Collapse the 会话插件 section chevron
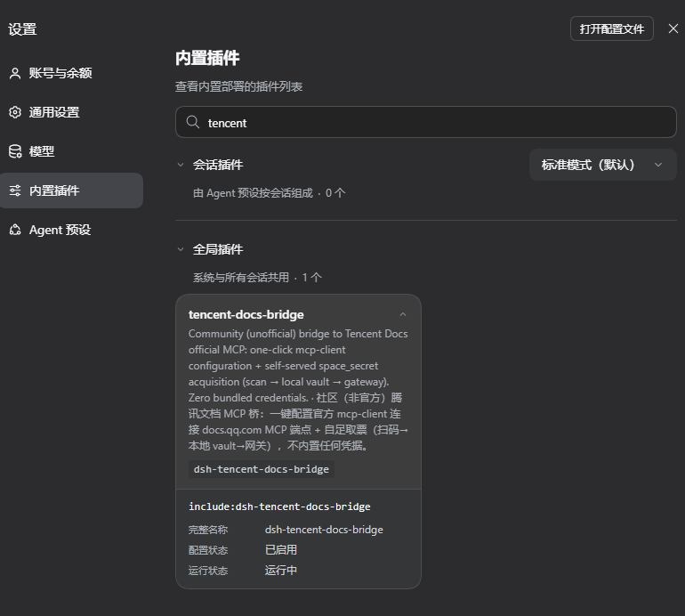 tap(181, 165)
